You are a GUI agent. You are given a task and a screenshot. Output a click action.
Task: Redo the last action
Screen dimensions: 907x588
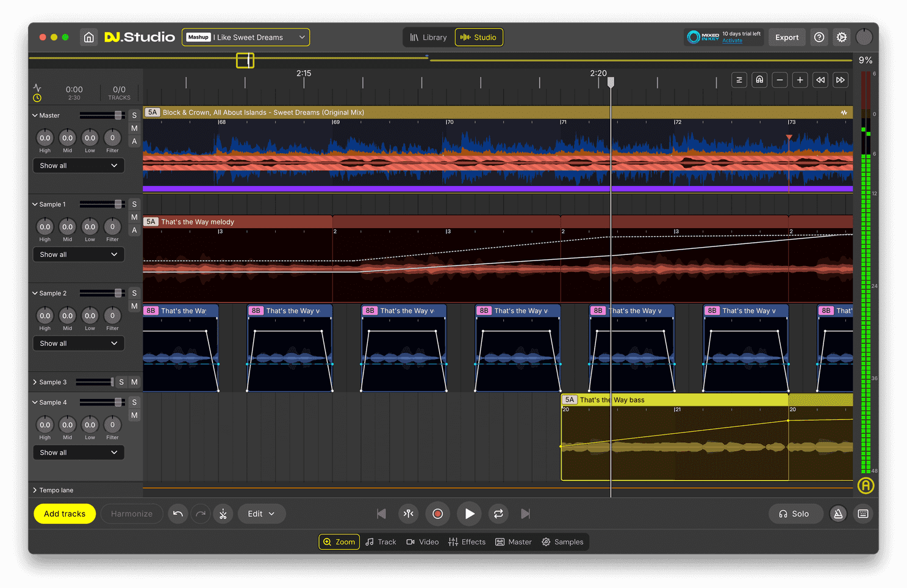[x=200, y=514]
